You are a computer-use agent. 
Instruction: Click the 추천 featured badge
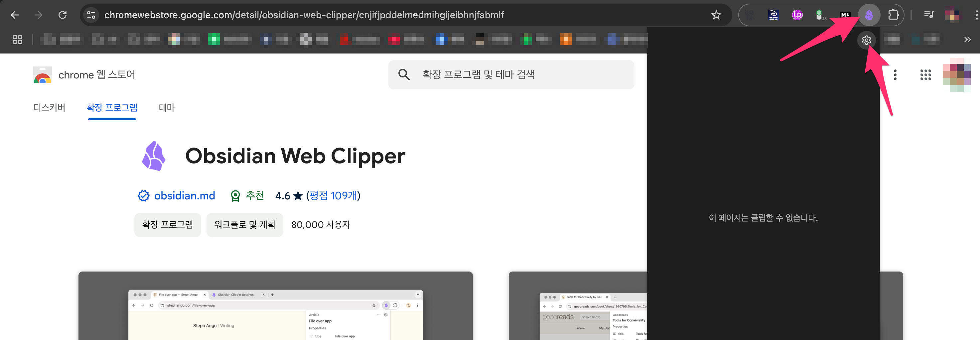248,195
